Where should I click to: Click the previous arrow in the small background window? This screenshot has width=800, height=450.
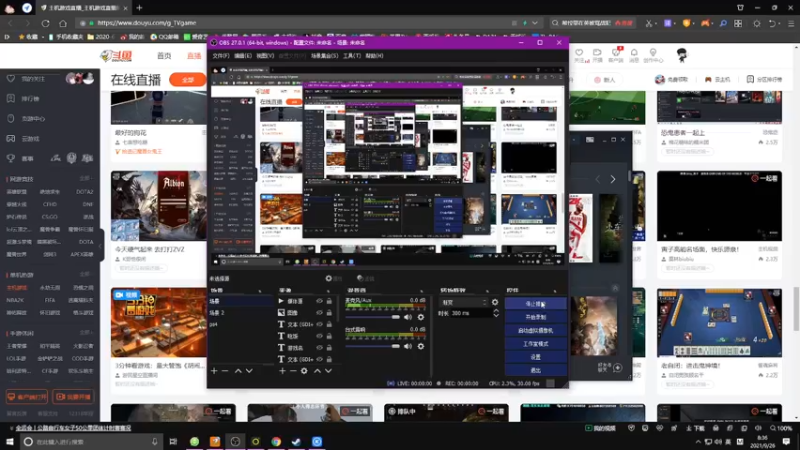click(x=597, y=179)
